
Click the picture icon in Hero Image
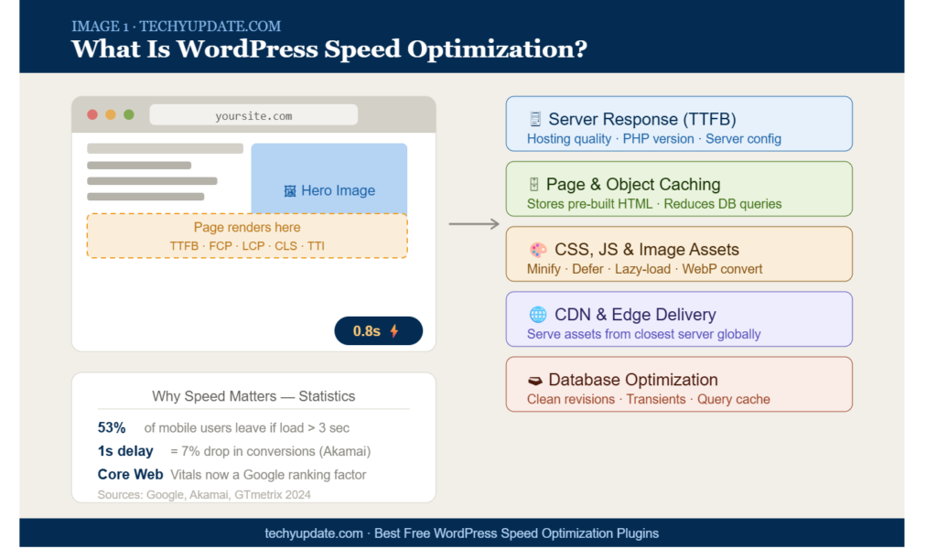click(290, 190)
